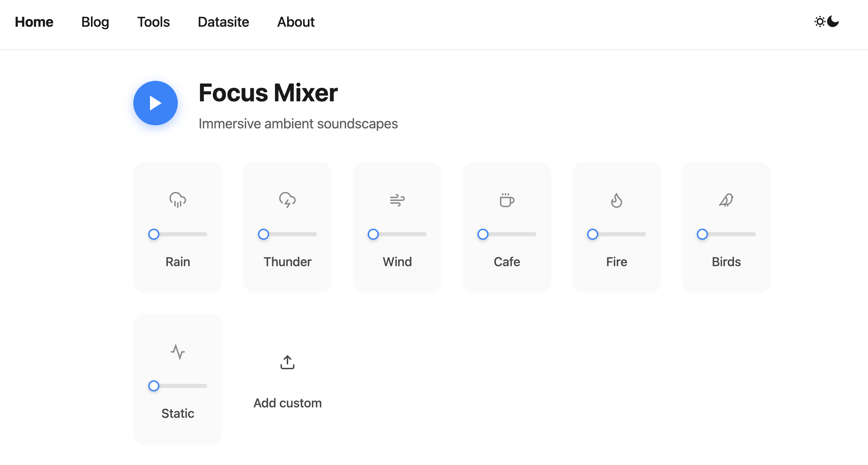Click the Birds icon
This screenshot has width=868, height=465.
726,200
